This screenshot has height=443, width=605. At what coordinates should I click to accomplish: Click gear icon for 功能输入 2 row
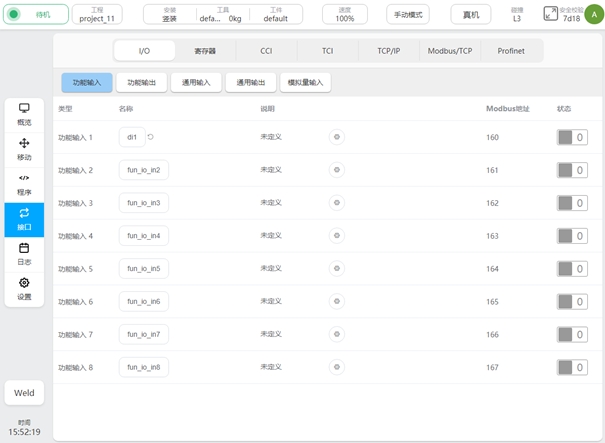point(337,170)
